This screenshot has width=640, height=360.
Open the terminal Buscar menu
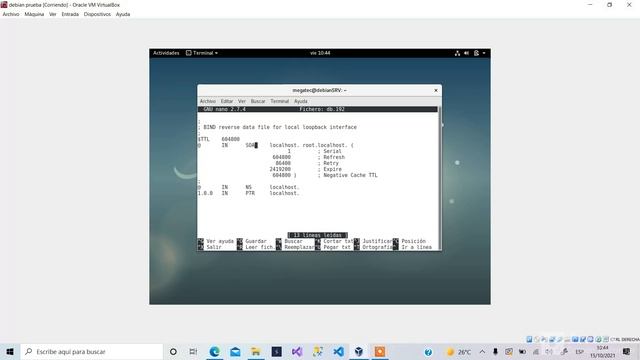(258, 101)
